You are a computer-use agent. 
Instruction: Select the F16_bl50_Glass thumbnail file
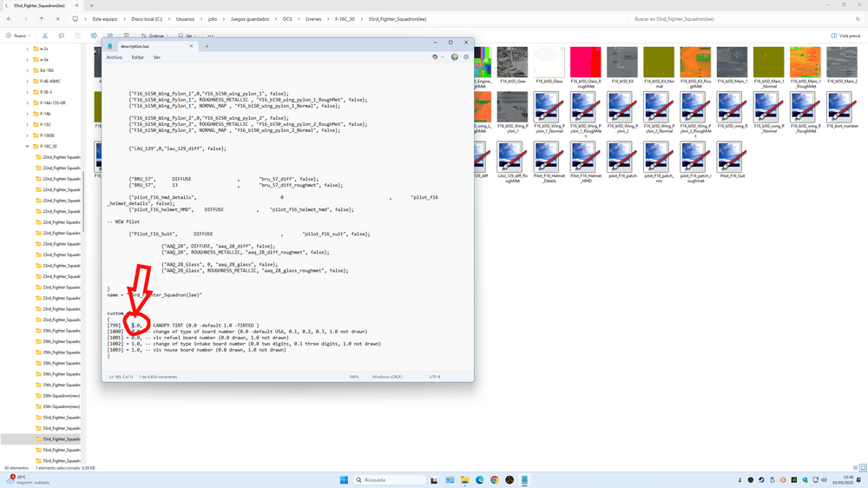click(549, 65)
